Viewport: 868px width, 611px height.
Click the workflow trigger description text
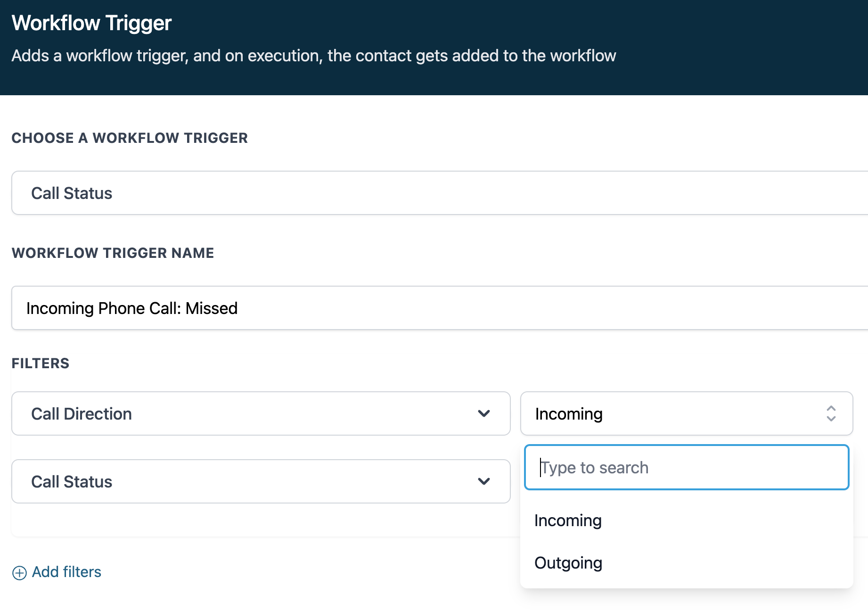click(313, 56)
